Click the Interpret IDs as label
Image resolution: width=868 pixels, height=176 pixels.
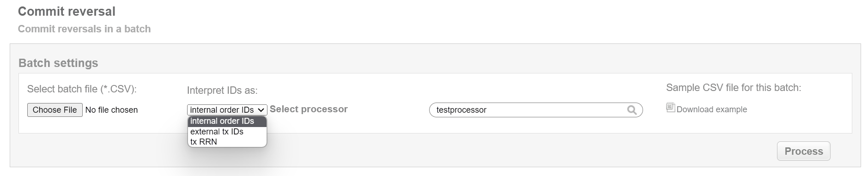(x=222, y=91)
